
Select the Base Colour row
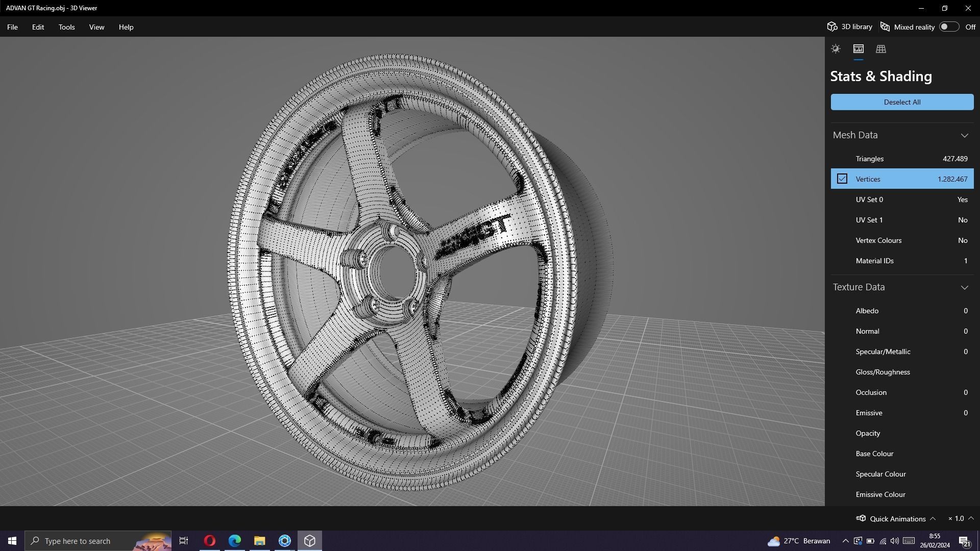pos(902,454)
